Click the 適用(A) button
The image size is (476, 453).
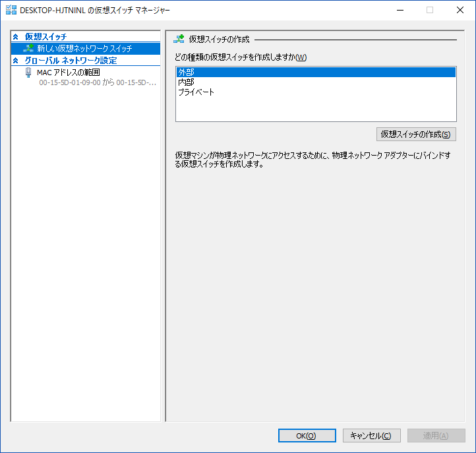[x=436, y=436]
